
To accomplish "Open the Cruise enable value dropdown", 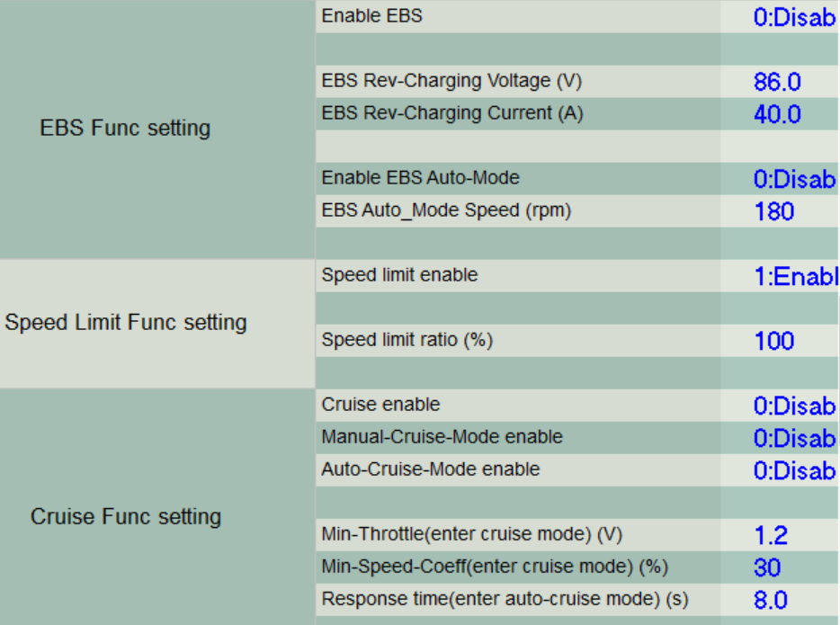I will click(793, 406).
